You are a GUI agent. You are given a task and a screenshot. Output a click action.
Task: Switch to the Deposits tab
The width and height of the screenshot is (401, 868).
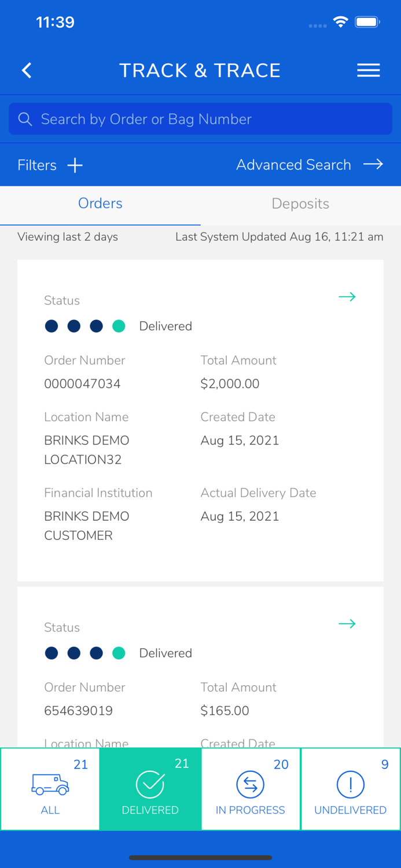300,204
